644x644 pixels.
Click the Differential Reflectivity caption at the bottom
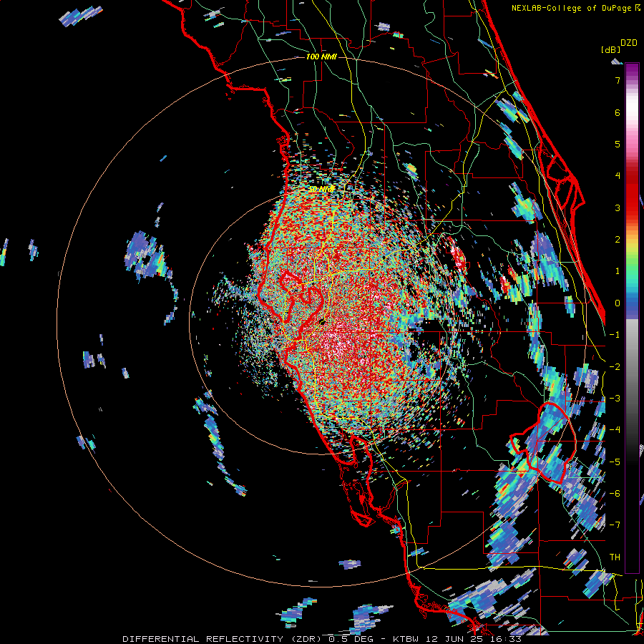point(322,639)
